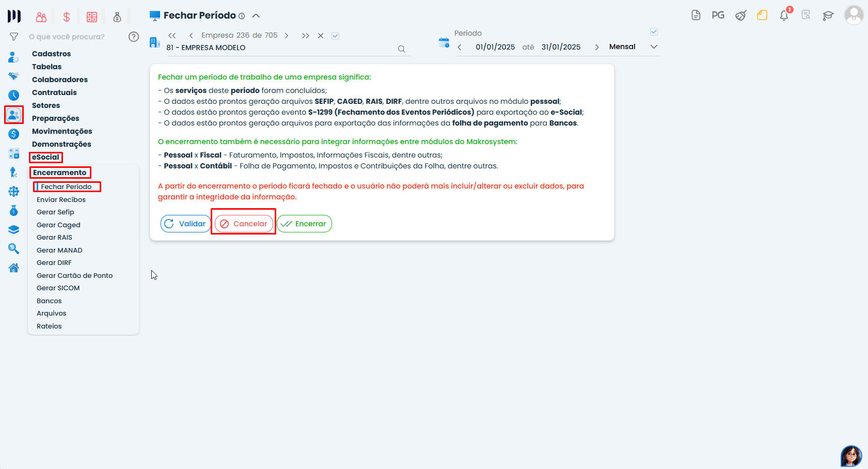
Task: Jump to first company with double-left arrows
Action: tap(172, 36)
